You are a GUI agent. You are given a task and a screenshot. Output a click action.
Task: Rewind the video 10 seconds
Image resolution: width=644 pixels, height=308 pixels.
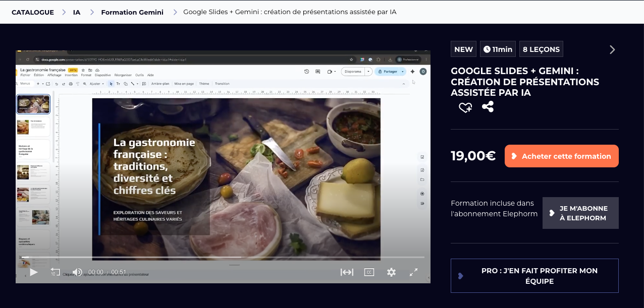point(56,272)
